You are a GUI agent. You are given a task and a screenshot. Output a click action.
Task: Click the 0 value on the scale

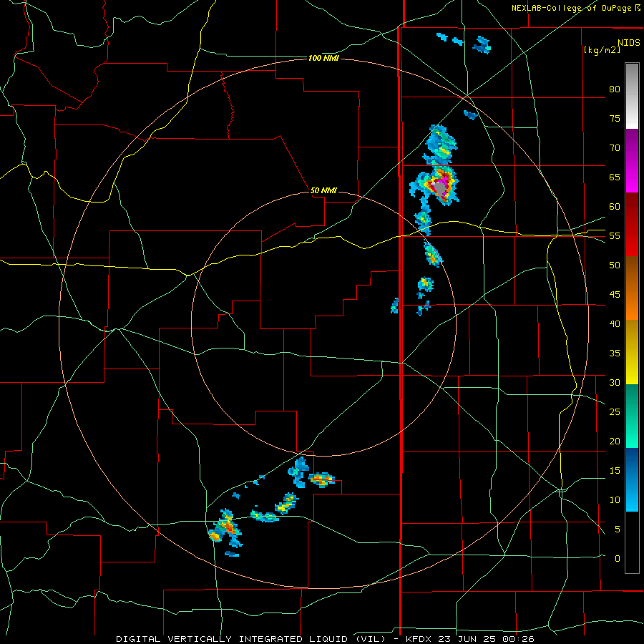click(618, 559)
